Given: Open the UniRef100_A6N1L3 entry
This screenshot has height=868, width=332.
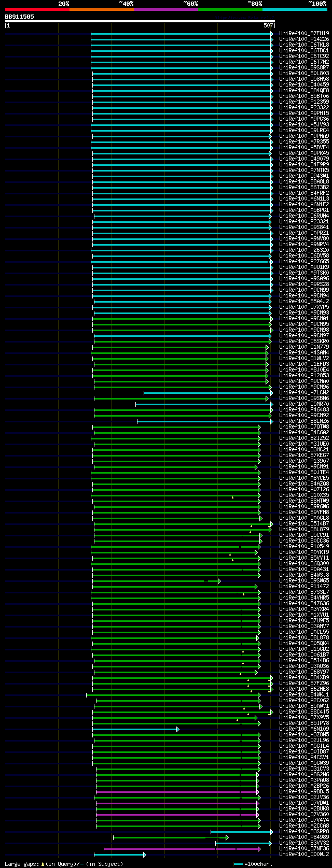Looking at the screenshot, I should click(x=304, y=198).
